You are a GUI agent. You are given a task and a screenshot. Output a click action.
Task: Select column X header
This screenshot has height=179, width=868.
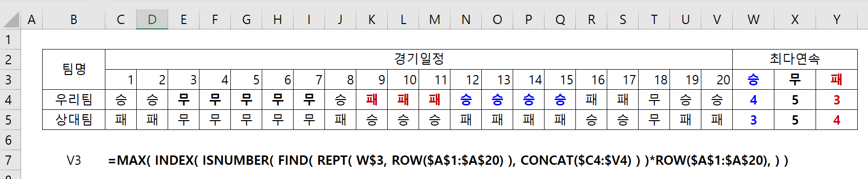coord(794,20)
